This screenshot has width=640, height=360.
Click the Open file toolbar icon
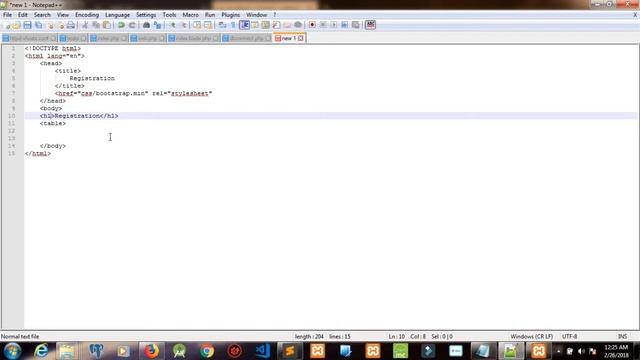(x=17, y=25)
